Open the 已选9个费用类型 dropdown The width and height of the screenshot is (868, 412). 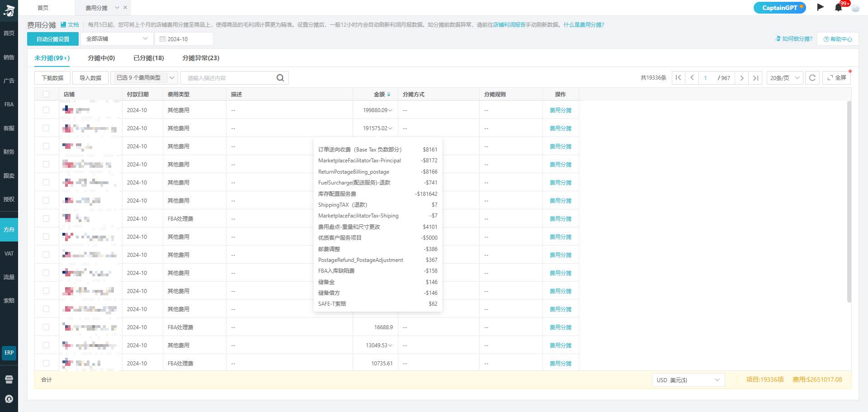click(144, 78)
